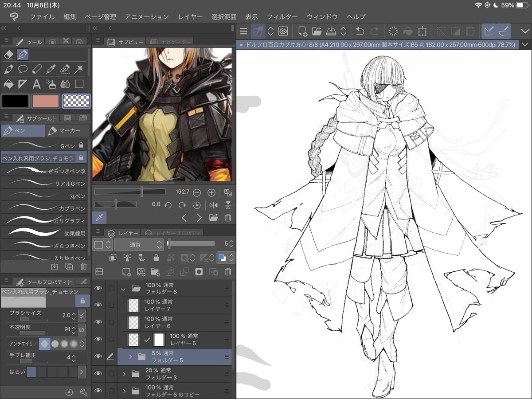Open the canvas tab list chevron
This screenshot has height=399, width=532.
525,44
